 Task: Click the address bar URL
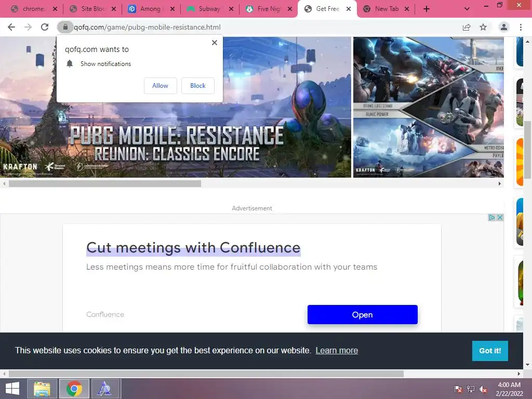tap(147, 27)
